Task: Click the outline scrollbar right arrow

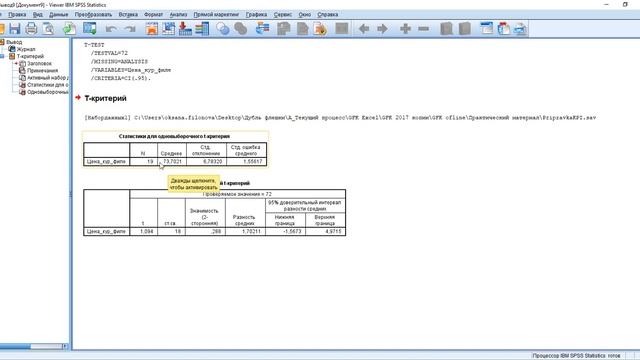Action: (x=65, y=347)
